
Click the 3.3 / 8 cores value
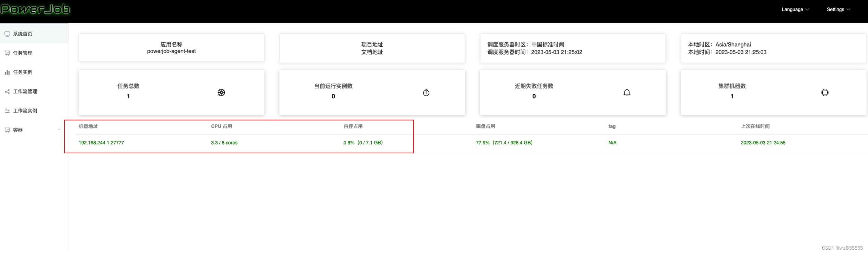point(224,143)
